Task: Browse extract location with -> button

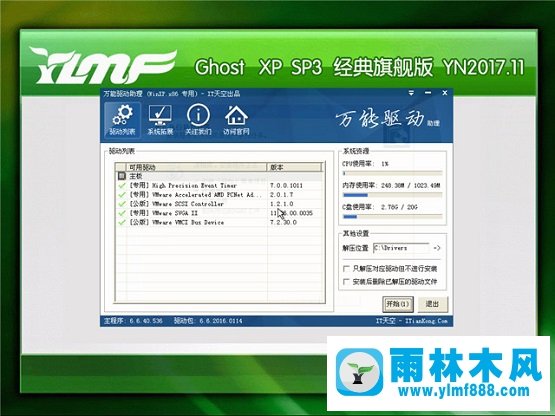Action: 437,248
